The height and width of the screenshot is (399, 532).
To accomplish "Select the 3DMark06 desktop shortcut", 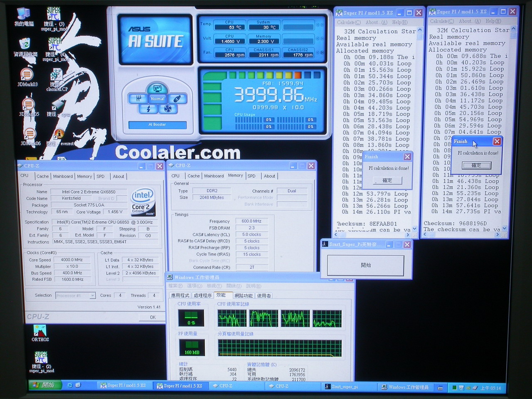I will [x=30, y=137].
